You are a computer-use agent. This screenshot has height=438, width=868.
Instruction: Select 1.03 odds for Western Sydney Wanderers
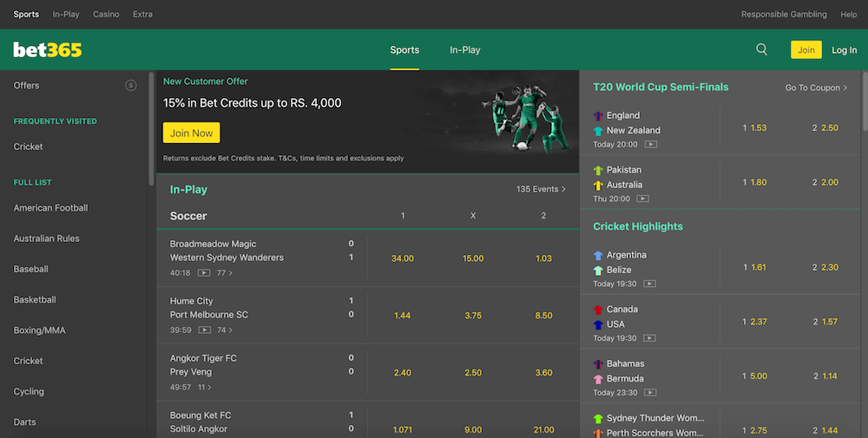click(543, 258)
